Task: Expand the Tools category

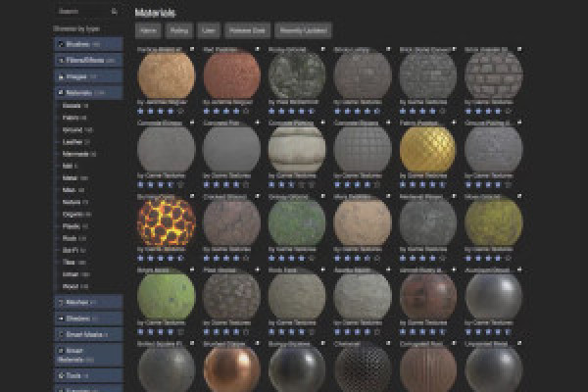Action: [x=89, y=375]
